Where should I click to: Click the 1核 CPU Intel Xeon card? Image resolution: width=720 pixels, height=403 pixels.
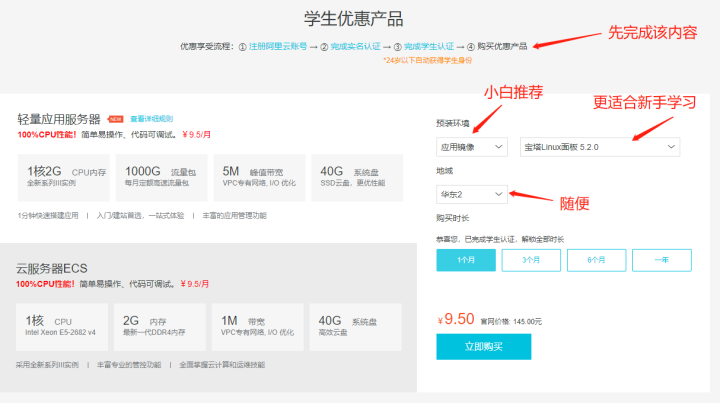[x=62, y=327]
